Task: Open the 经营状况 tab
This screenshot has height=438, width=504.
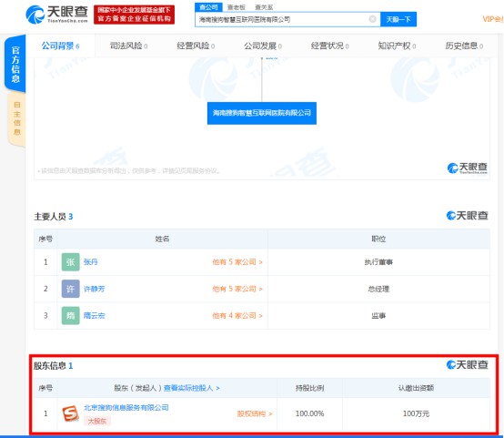Action: 330,46
